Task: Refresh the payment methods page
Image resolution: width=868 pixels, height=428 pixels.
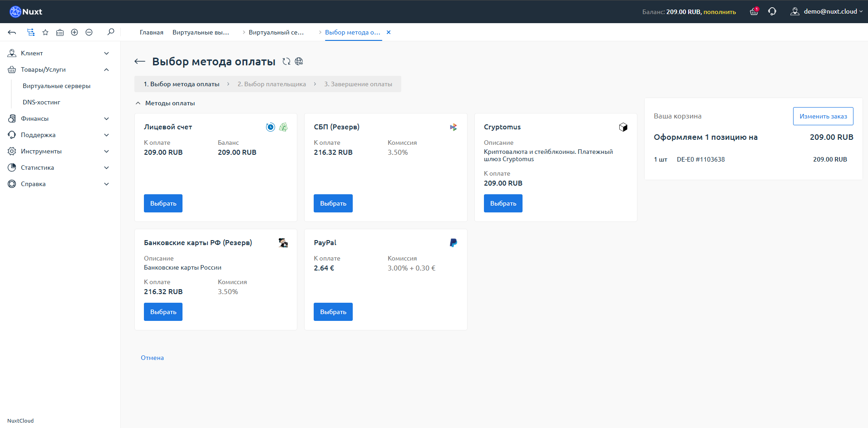Action: tap(286, 61)
